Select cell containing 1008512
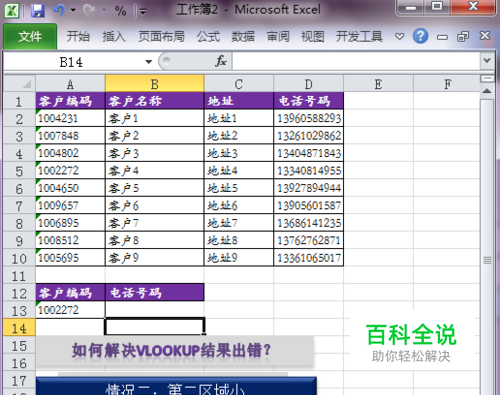This screenshot has height=395, width=500. (70, 240)
